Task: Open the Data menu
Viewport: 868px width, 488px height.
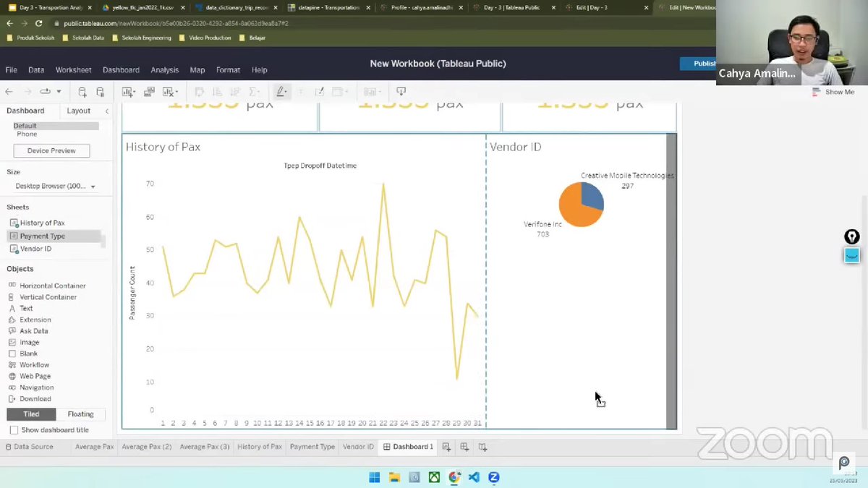Action: (36, 70)
